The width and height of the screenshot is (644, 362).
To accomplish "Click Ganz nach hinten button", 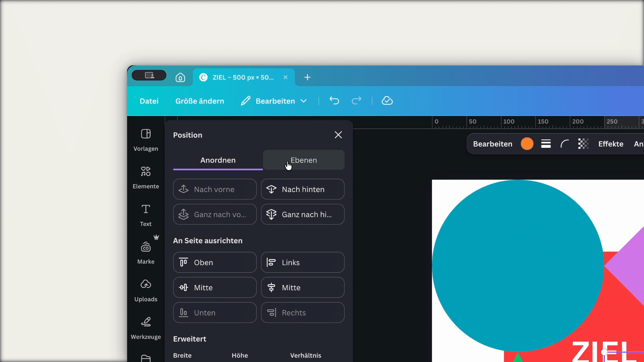I will point(303,215).
